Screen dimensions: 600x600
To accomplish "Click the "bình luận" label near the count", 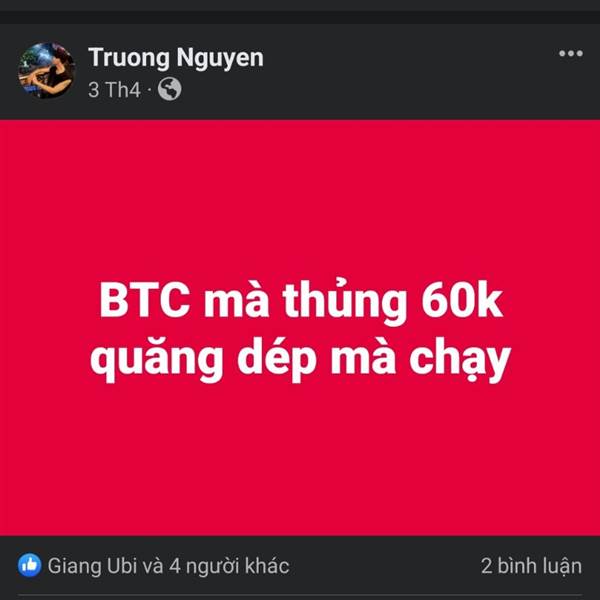I will click(540, 566).
